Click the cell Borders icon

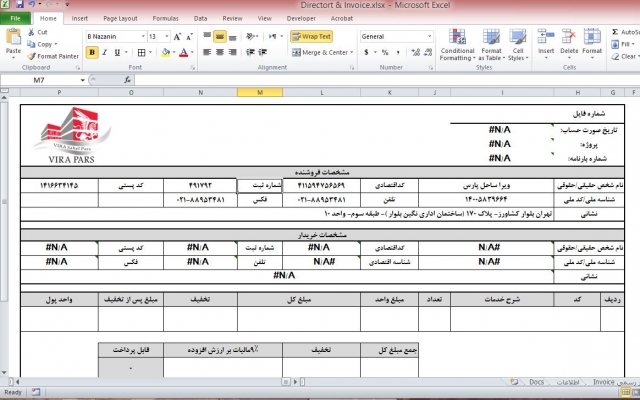(x=141, y=52)
